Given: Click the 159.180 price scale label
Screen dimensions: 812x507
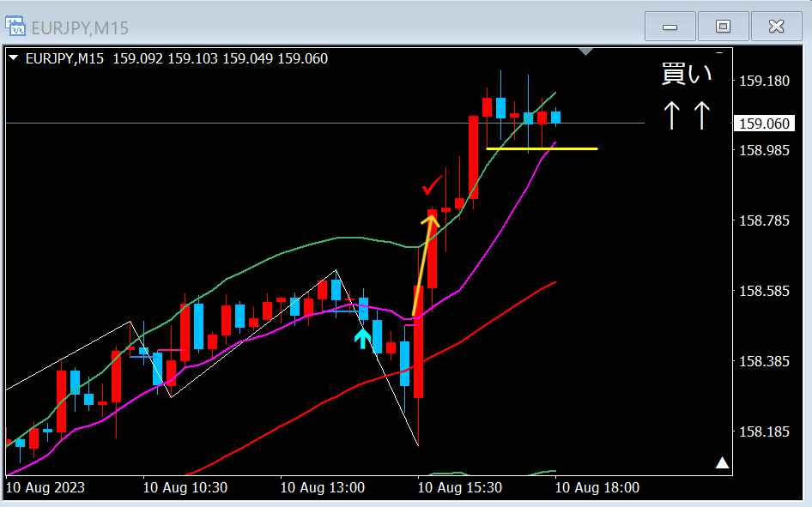Looking at the screenshot, I should tap(764, 81).
